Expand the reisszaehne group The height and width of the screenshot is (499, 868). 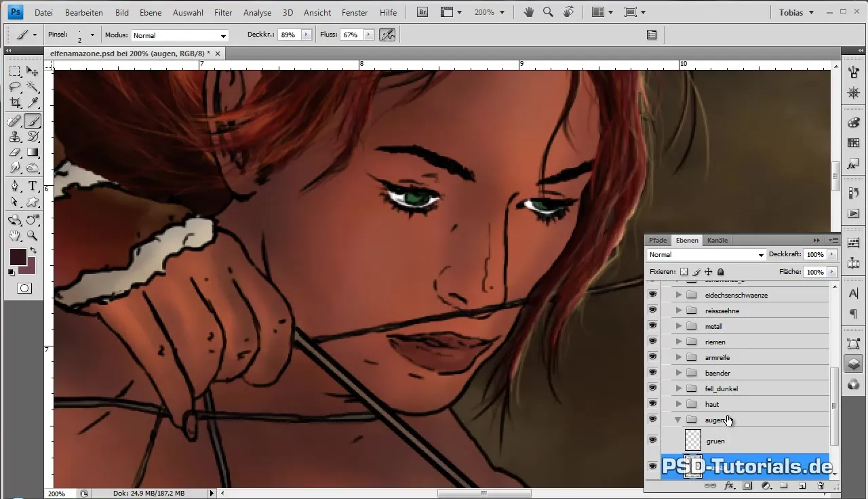(x=678, y=311)
